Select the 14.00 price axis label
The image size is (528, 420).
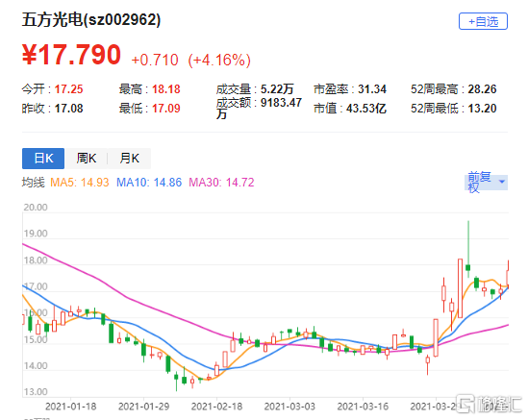(x=36, y=365)
